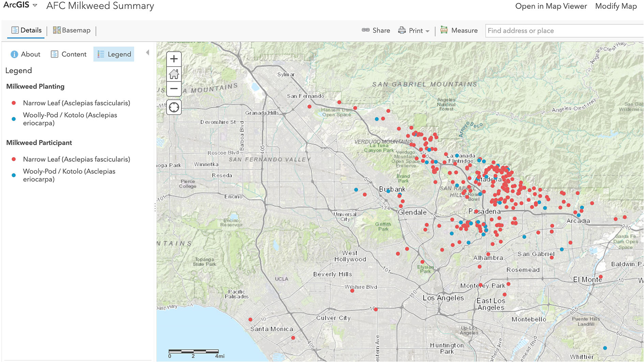Select the Legend tab

pyautogui.click(x=114, y=54)
